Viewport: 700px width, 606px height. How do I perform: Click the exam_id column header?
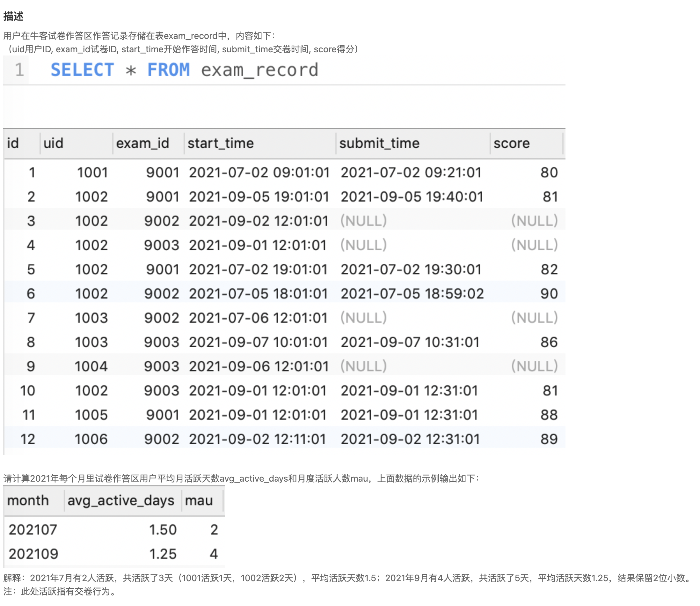pos(142,144)
